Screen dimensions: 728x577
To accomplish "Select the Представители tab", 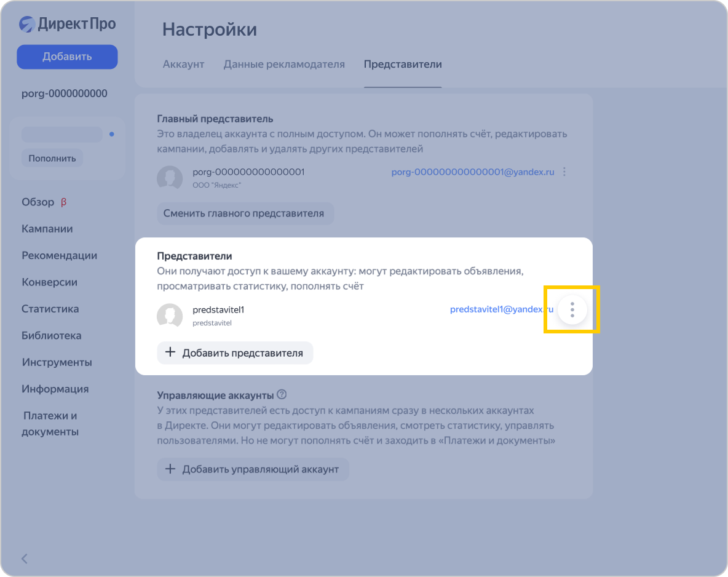I will tap(403, 65).
